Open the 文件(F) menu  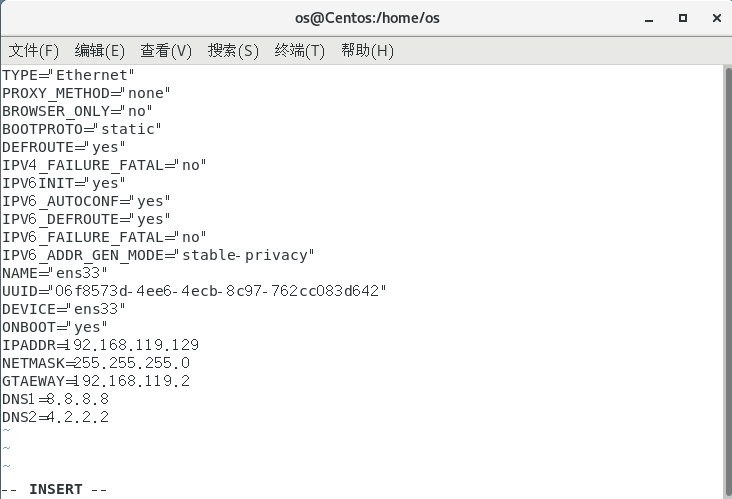pyautogui.click(x=34, y=51)
